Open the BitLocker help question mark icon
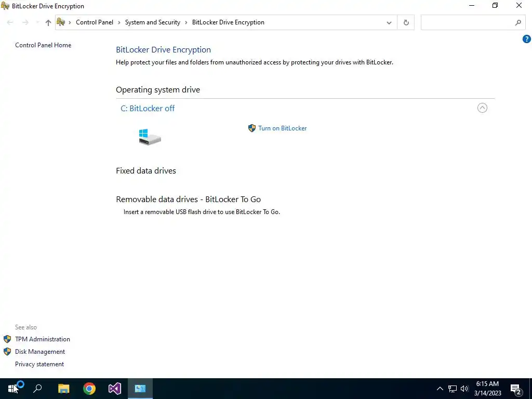 click(526, 39)
